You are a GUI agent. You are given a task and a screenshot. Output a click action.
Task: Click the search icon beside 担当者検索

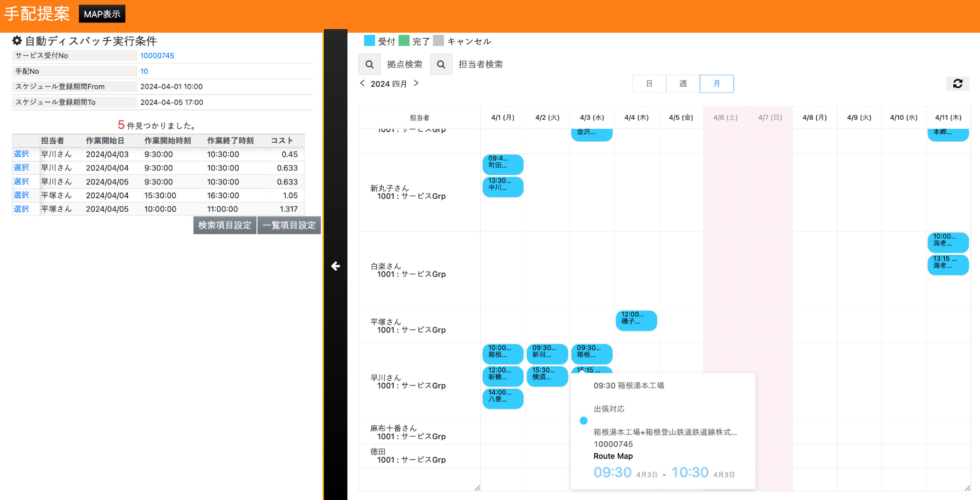click(441, 64)
